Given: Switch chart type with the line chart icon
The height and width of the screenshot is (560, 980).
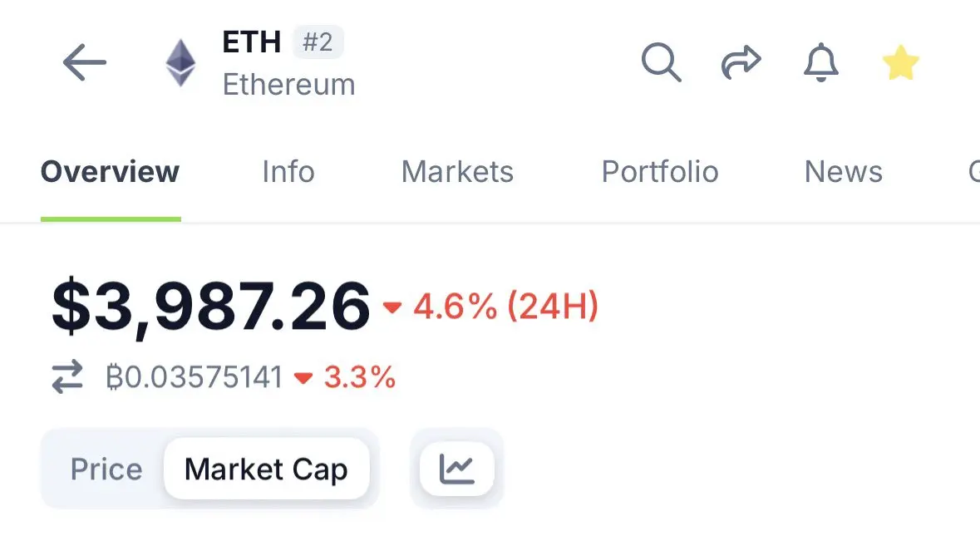Looking at the screenshot, I should [x=457, y=469].
